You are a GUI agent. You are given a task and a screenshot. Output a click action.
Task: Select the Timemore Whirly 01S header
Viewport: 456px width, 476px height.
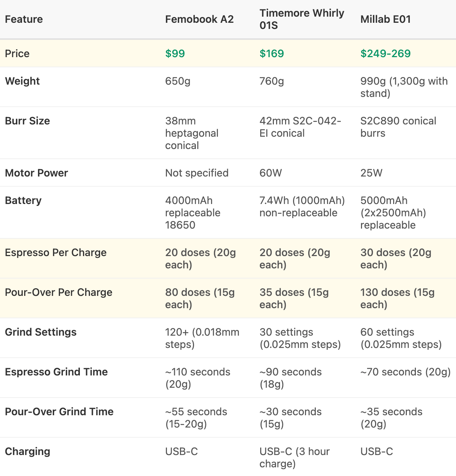[x=302, y=19]
